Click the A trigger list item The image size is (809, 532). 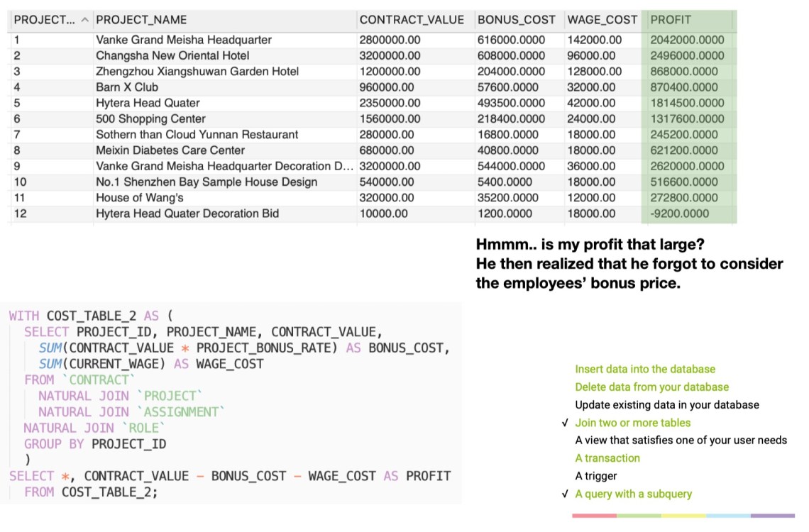click(596, 476)
